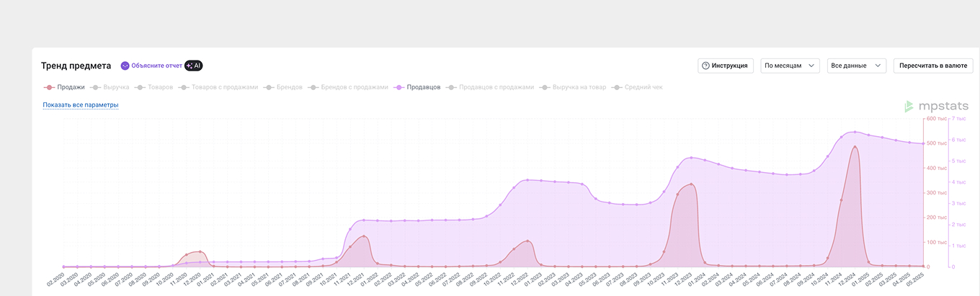Toggle the Продажи series in the legend
Image resolution: width=980 pixels, height=296 pixels.
[65, 87]
